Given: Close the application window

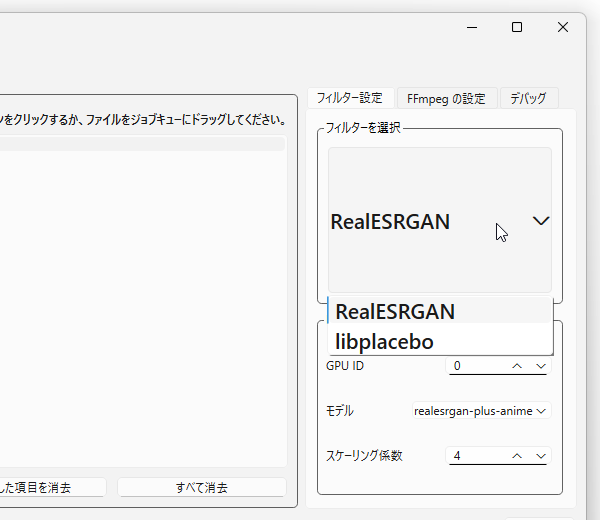Looking at the screenshot, I should click(x=563, y=27).
